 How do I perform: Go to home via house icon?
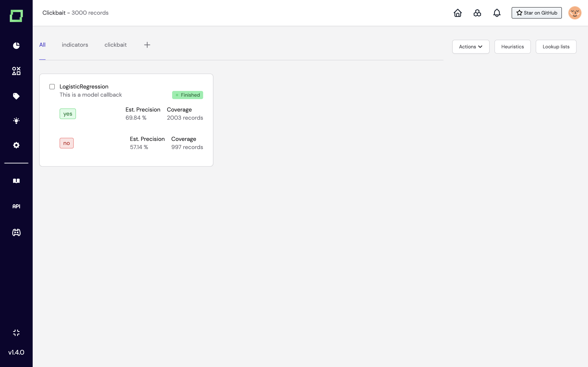(458, 13)
